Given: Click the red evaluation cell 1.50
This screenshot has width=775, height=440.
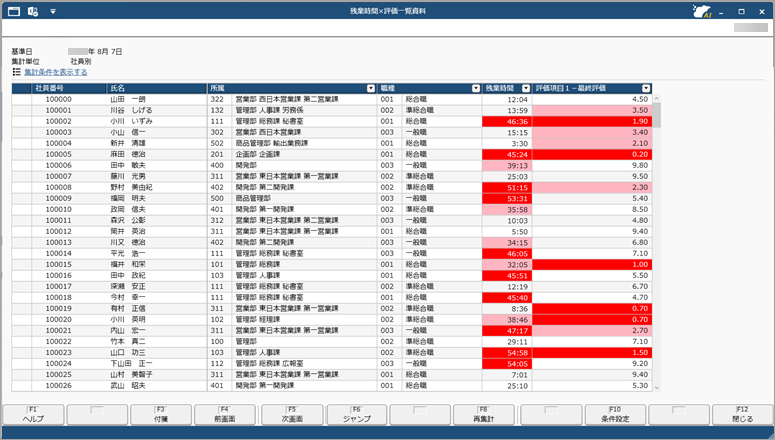Looking at the screenshot, I should 592,352.
